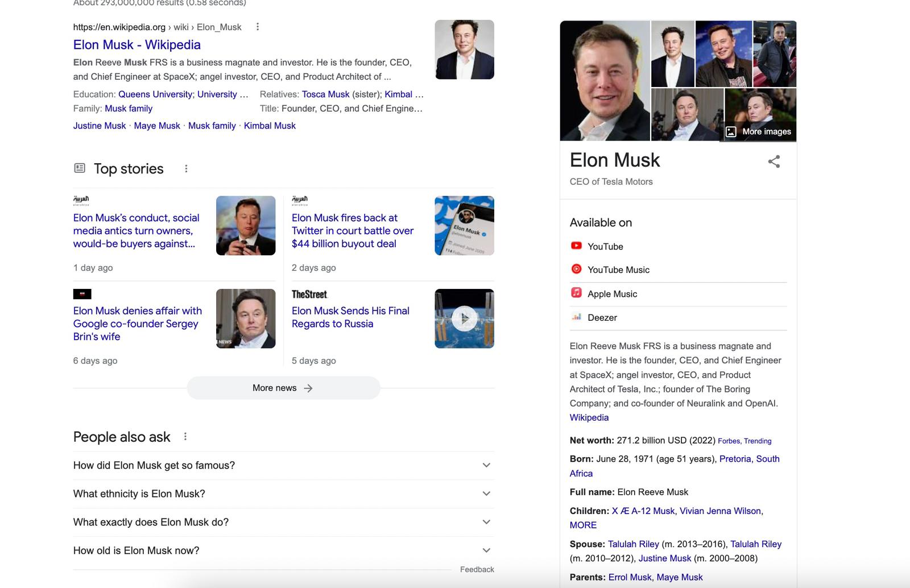
Task: Open 'Elon Musk Sends His Final Regards to Russia'
Action: pyautogui.click(x=350, y=317)
